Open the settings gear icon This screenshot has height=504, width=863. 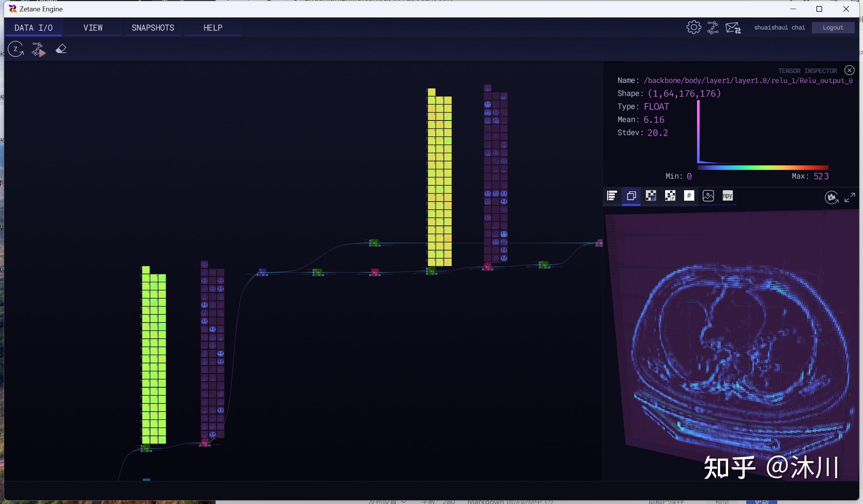coord(693,27)
